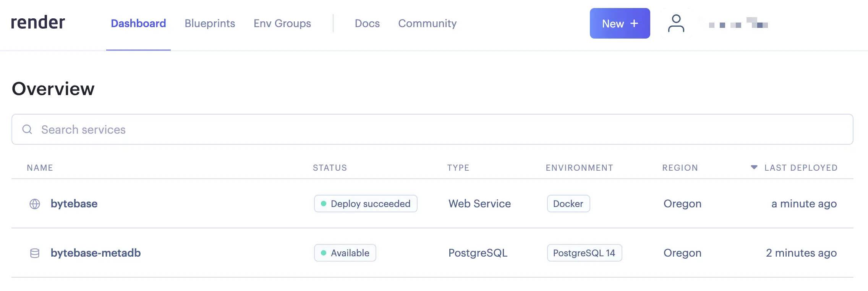The width and height of the screenshot is (868, 291).
Task: Go to the Env Groups tab
Action: click(x=282, y=23)
